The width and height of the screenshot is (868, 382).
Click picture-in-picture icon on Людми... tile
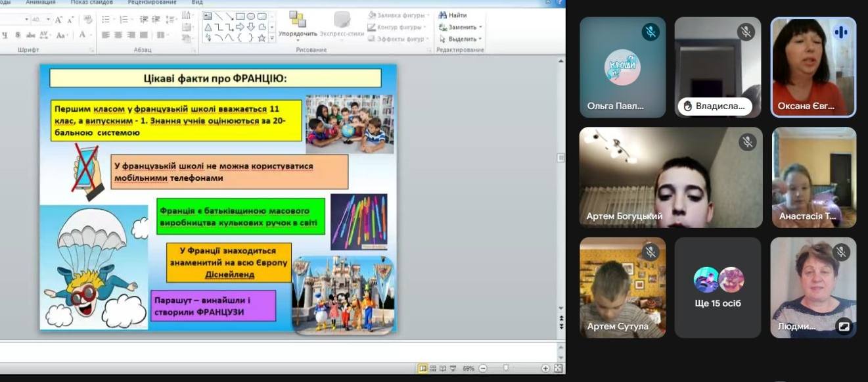click(x=842, y=325)
